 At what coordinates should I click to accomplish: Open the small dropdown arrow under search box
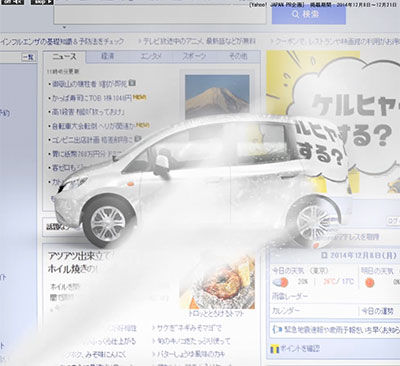(x=64, y=27)
